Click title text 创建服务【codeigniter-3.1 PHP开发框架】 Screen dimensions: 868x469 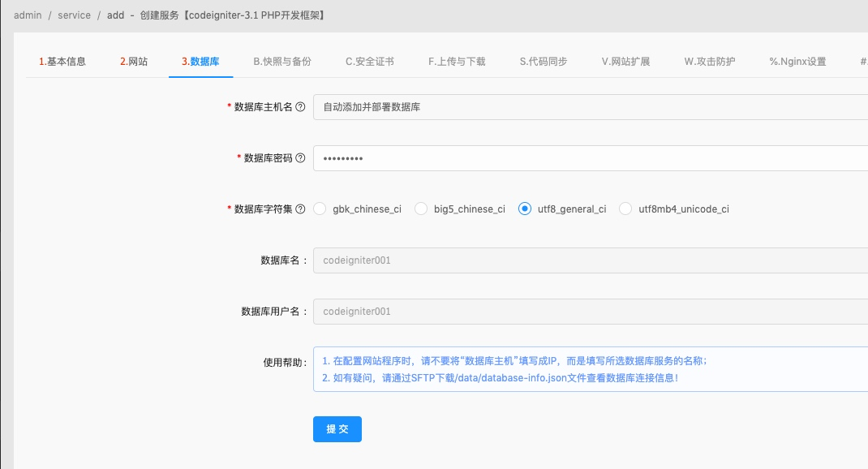point(233,15)
